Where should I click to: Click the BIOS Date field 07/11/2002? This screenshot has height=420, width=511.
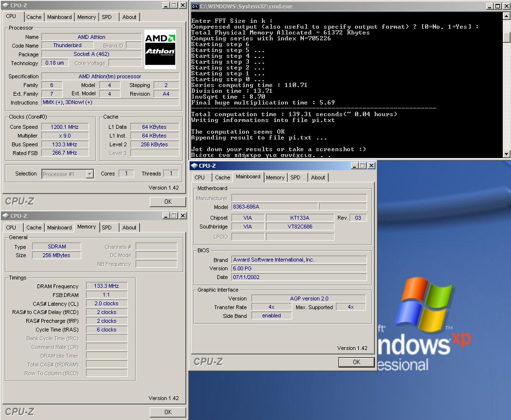(x=299, y=277)
